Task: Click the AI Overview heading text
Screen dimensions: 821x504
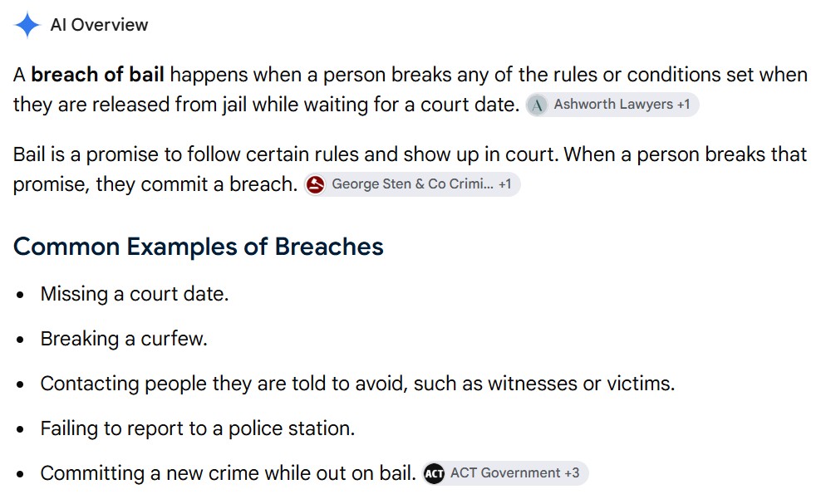Action: click(99, 25)
